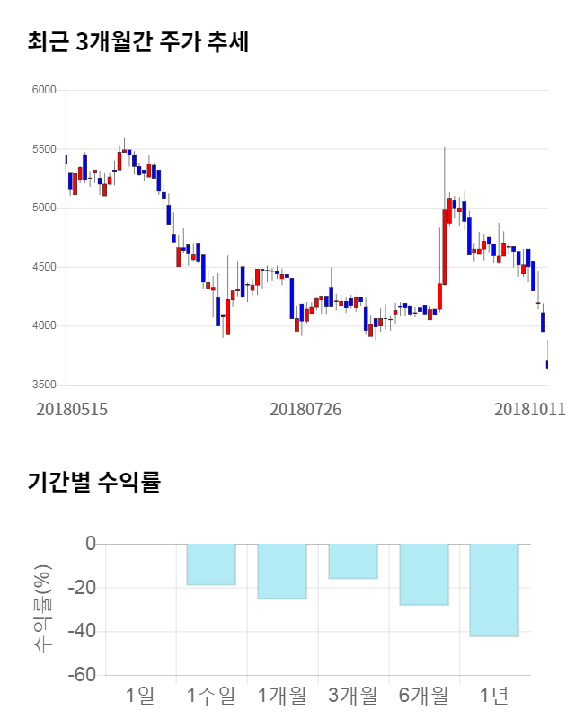Select the 3개월 return bar

[x=352, y=561]
